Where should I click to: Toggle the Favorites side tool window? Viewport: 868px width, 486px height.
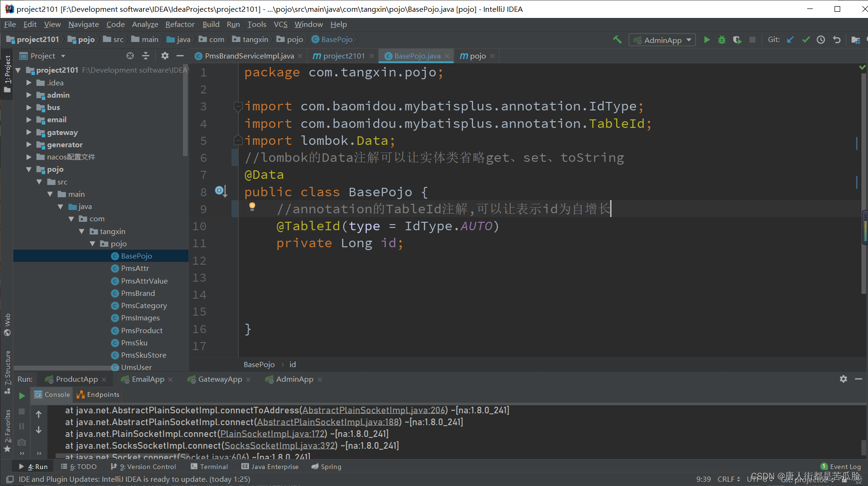click(x=7, y=430)
